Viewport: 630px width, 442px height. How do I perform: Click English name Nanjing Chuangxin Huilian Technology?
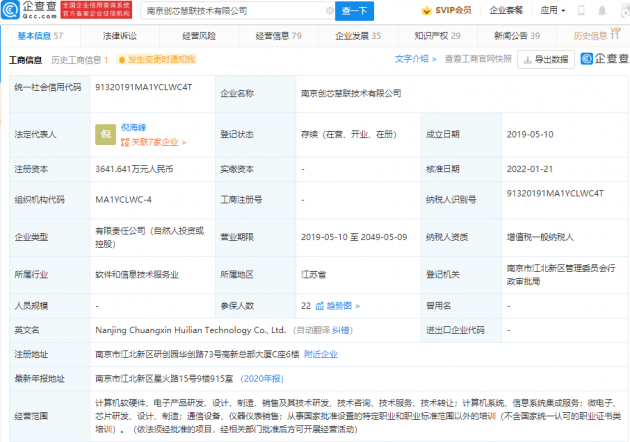(190, 330)
